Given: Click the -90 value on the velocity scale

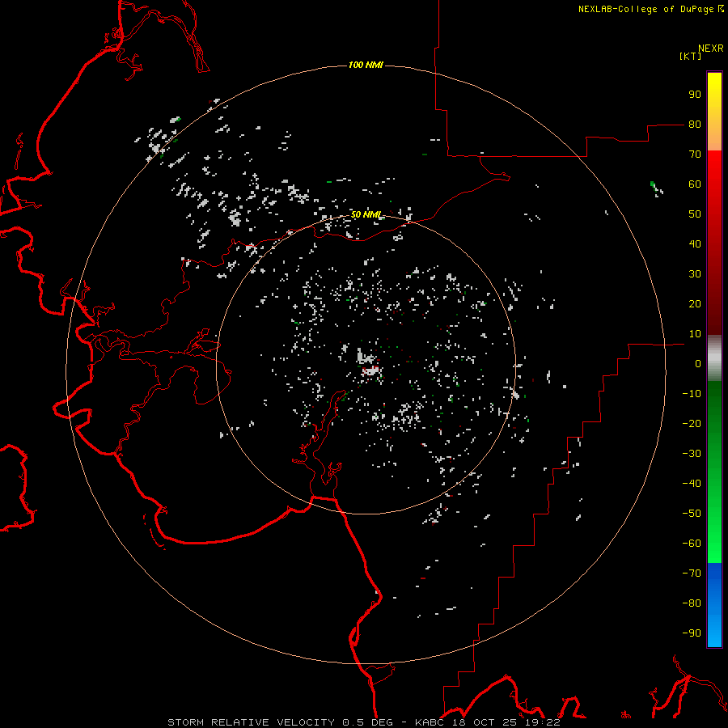Looking at the screenshot, I should (692, 633).
